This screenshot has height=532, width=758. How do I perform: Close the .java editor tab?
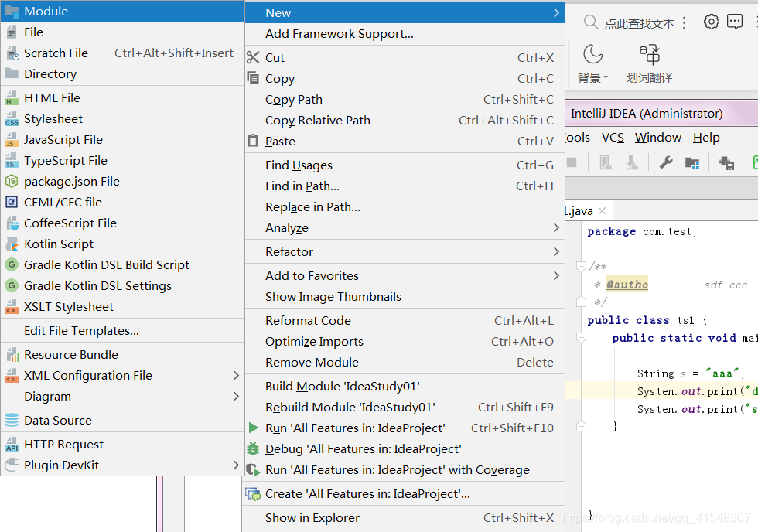tap(602, 210)
